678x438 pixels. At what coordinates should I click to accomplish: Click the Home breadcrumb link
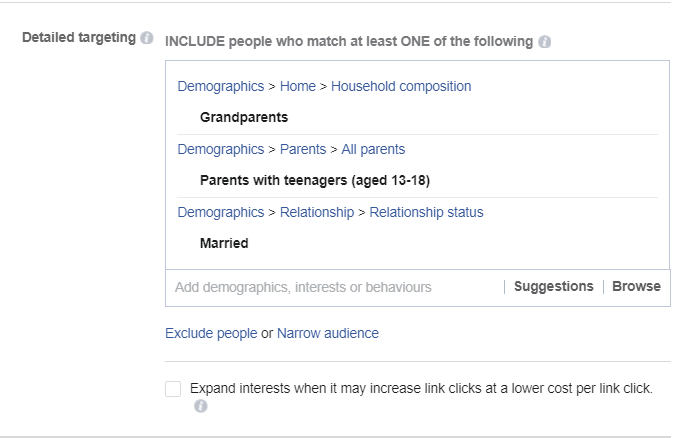pos(299,86)
